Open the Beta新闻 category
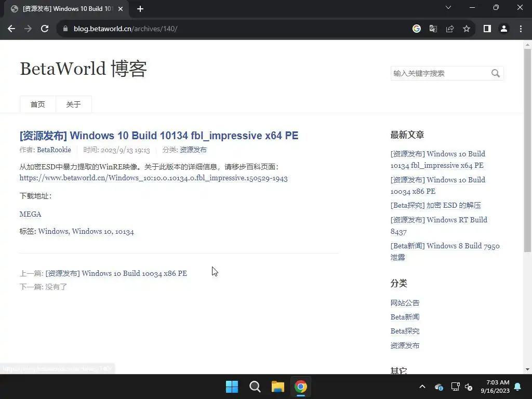532x399 pixels. point(405,317)
